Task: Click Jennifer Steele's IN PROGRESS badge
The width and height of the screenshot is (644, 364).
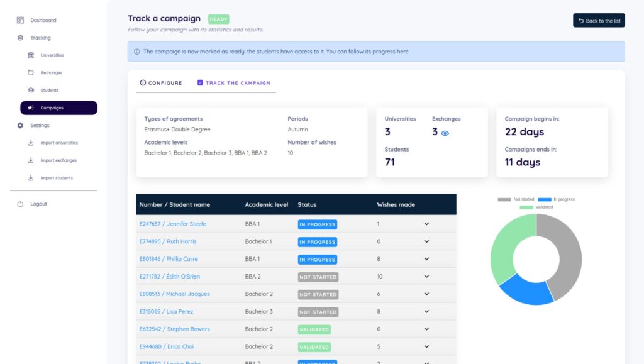Action: 318,224
